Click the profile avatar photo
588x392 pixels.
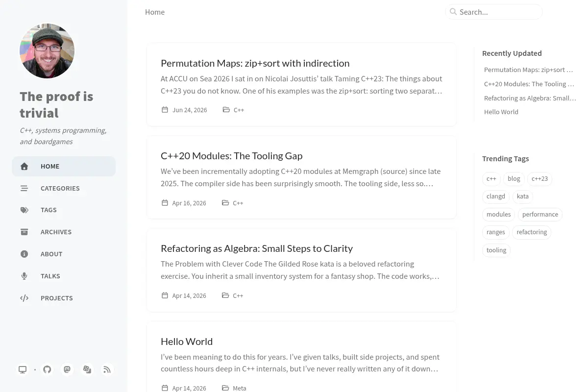(47, 51)
